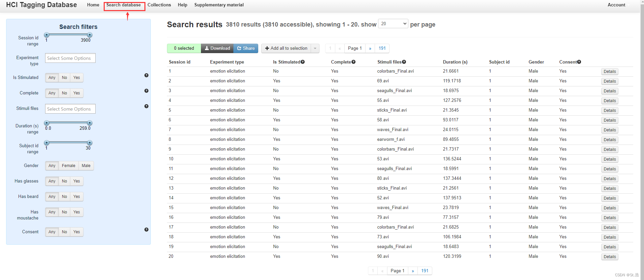Click the info icon on Consent column header

click(579, 62)
